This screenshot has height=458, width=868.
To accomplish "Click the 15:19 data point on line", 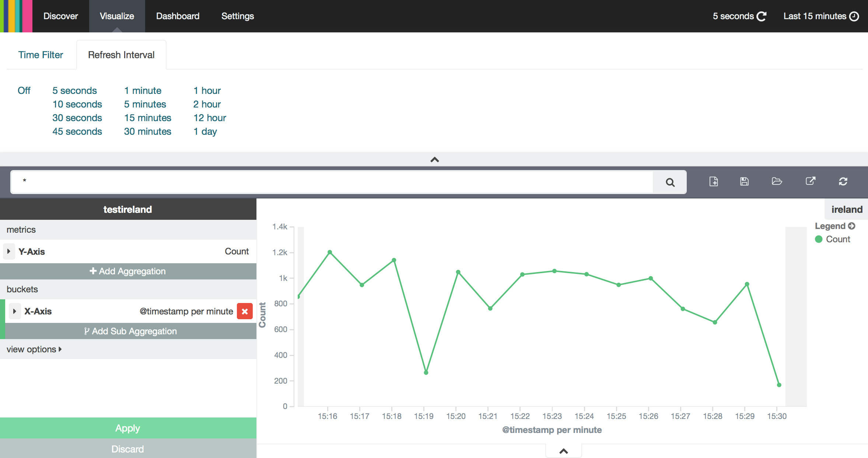I will (426, 373).
